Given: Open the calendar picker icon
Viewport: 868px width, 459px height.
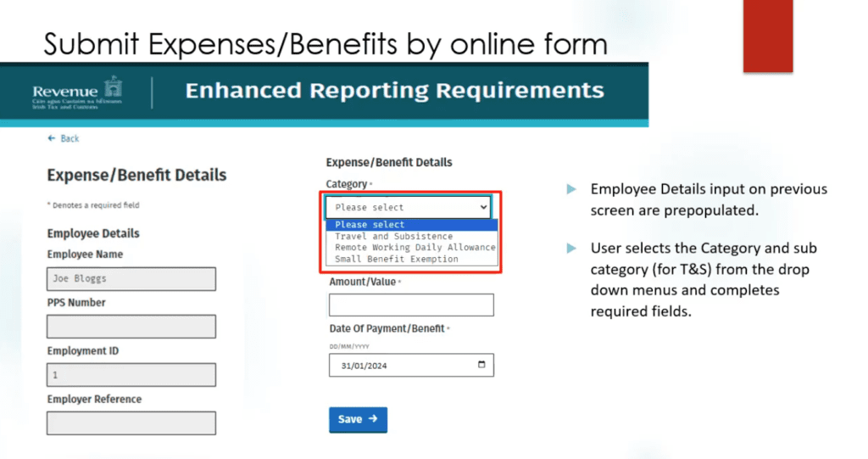Looking at the screenshot, I should click(x=481, y=365).
